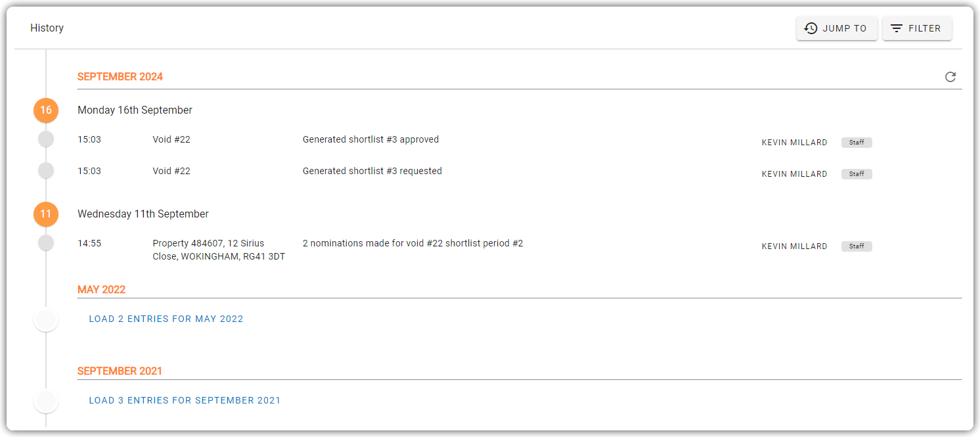Select the orange 11 date marker
Image resolution: width=980 pixels, height=437 pixels.
(46, 214)
